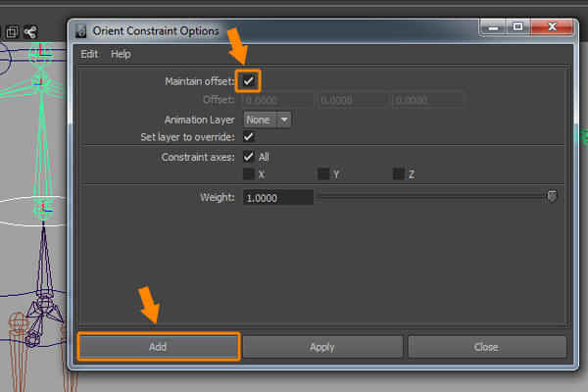The image size is (588, 392).
Task: Click the third Offset value field
Action: pyautogui.click(x=428, y=100)
